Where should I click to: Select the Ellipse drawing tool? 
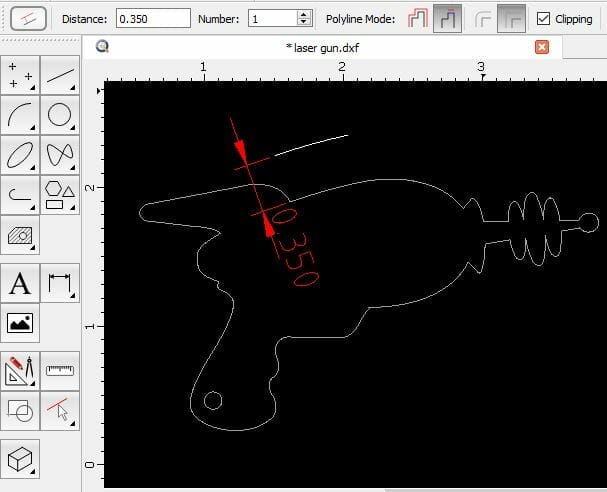point(20,155)
